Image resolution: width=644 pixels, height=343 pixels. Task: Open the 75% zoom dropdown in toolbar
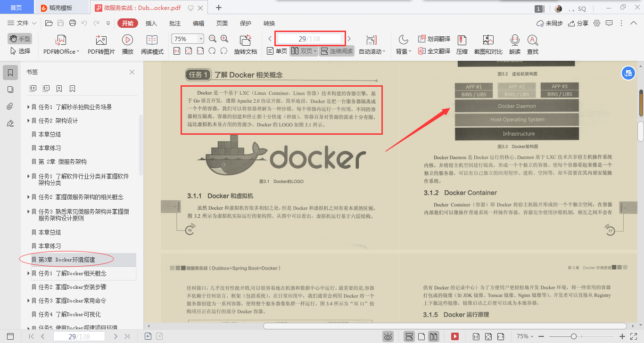click(x=201, y=39)
